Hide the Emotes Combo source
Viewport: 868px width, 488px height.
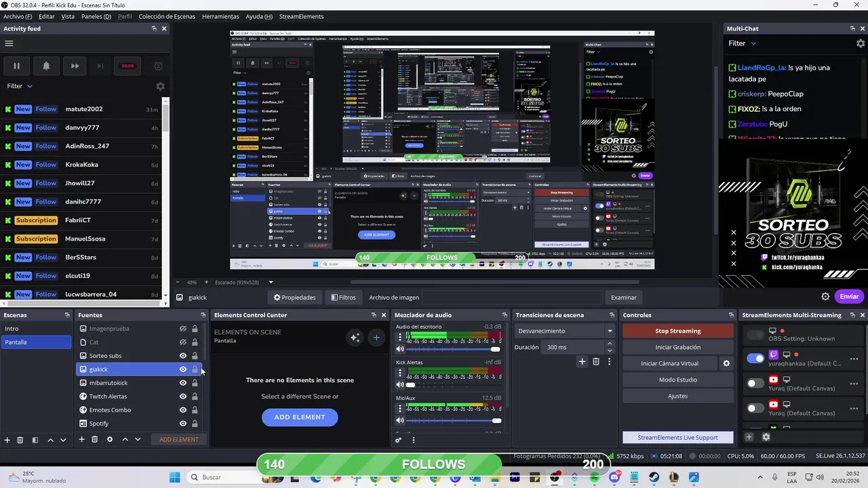point(182,410)
